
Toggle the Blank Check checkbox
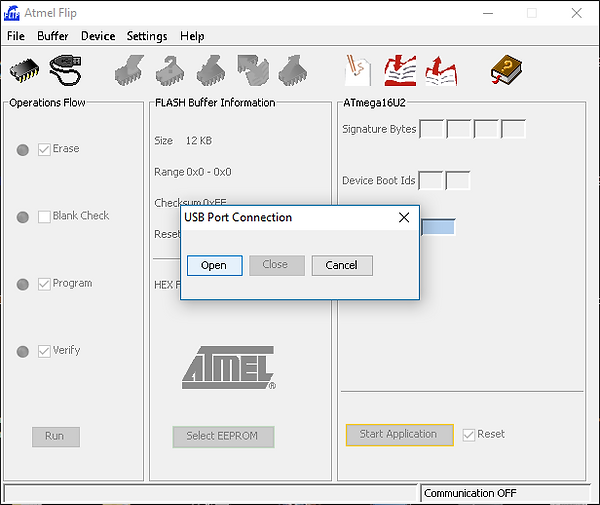point(44,217)
